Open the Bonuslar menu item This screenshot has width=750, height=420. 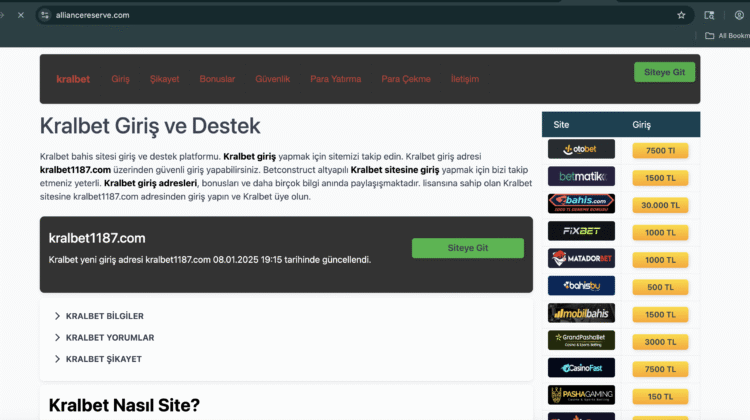217,79
